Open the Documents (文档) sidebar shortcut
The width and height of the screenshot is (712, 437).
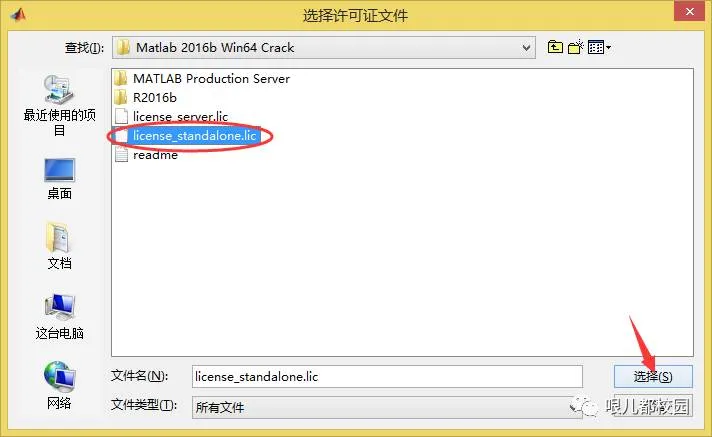coord(59,246)
